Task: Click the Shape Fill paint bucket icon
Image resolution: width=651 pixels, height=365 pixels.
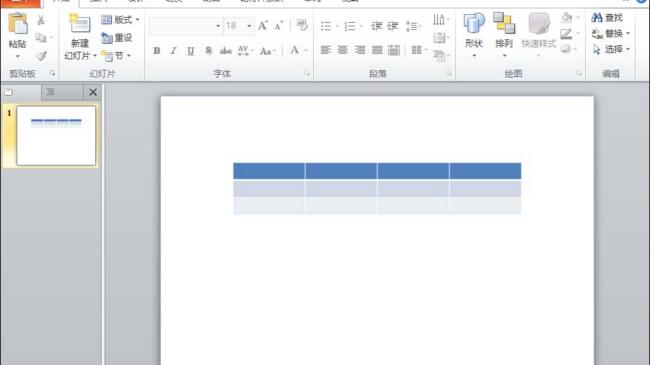Action: coord(567,17)
